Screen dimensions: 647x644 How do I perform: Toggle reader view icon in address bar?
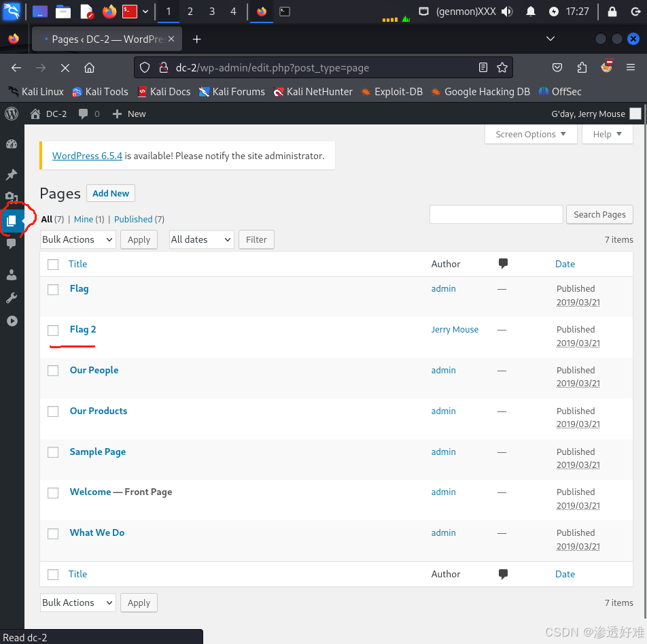[x=483, y=67]
